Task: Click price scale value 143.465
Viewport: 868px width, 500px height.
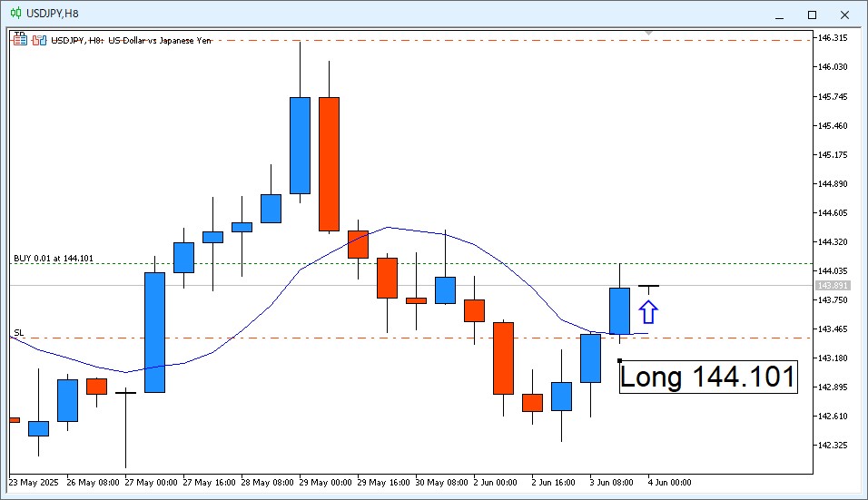Action: point(833,329)
